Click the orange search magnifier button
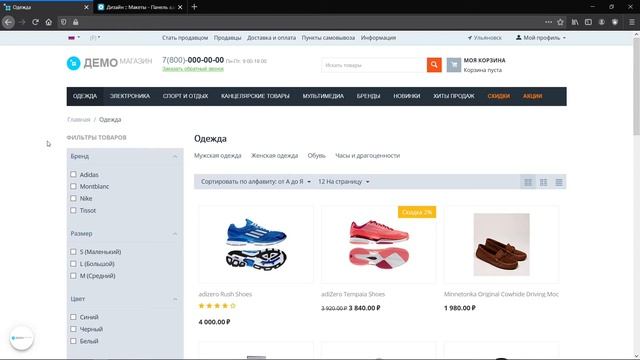 point(434,64)
